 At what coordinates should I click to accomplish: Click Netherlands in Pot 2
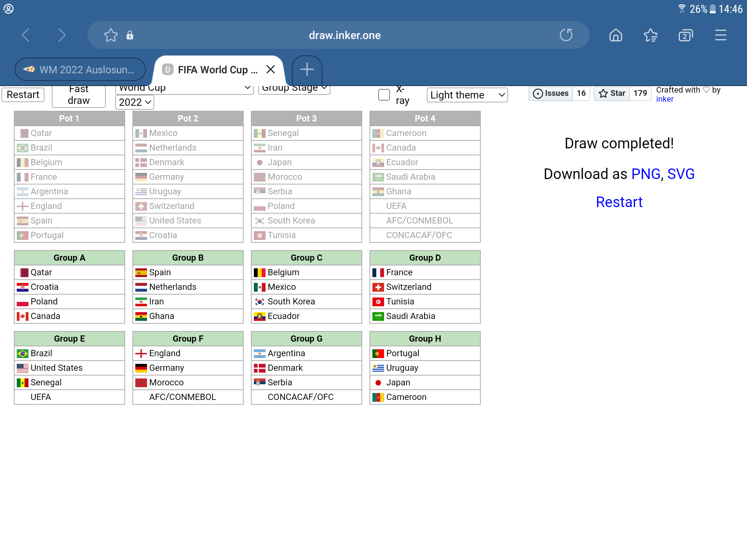click(188, 148)
